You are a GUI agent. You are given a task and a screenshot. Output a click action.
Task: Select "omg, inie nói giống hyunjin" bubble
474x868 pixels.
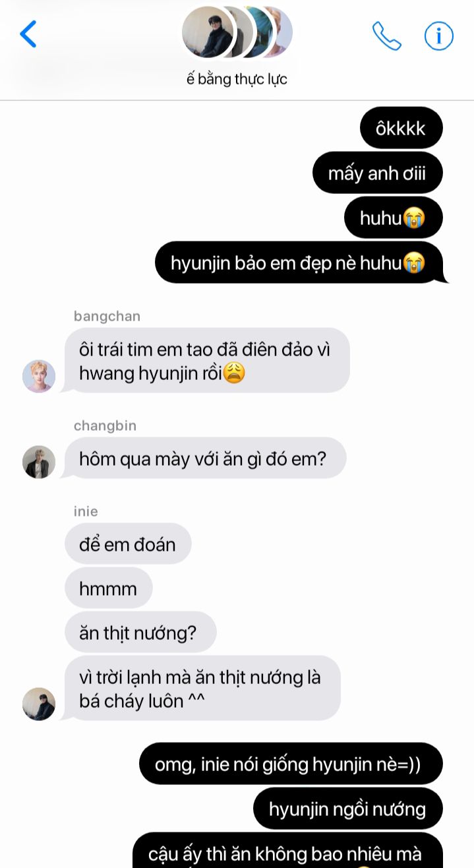pyautogui.click(x=291, y=764)
